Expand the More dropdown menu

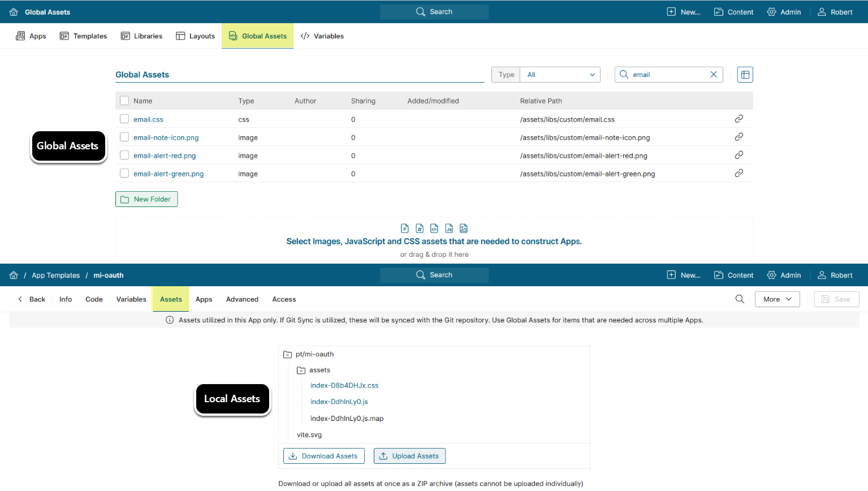[777, 299]
